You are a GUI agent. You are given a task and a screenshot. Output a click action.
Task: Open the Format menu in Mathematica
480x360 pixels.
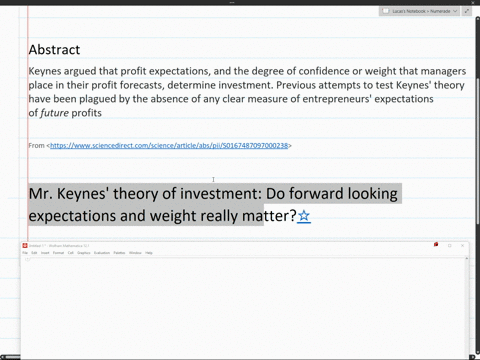coord(58,253)
